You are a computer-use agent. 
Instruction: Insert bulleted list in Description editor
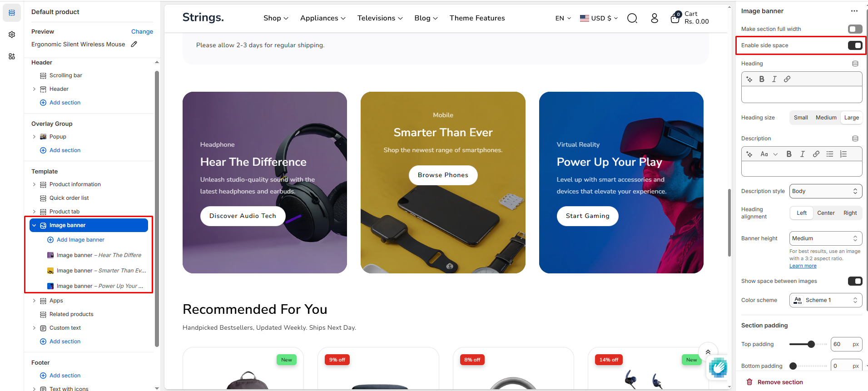pyautogui.click(x=830, y=154)
